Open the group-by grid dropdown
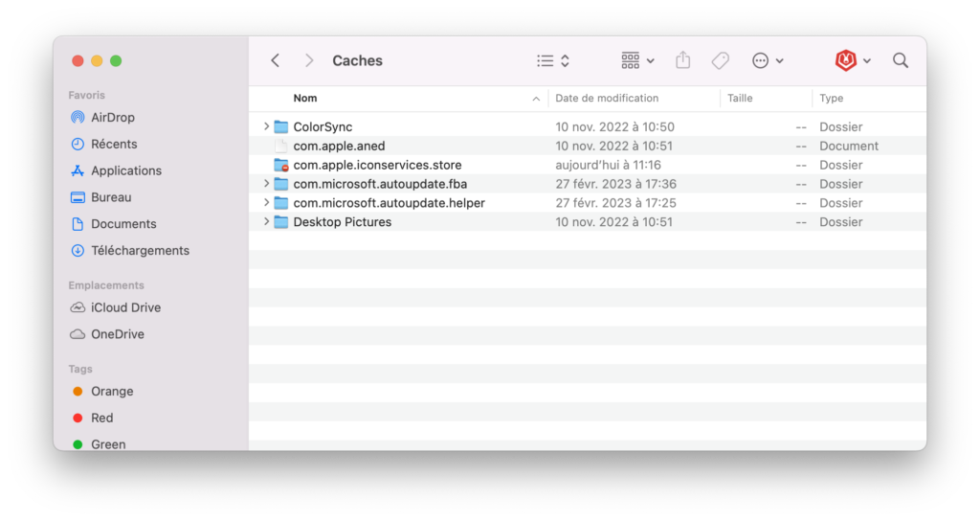Viewport: 980px width, 521px height. click(x=637, y=60)
